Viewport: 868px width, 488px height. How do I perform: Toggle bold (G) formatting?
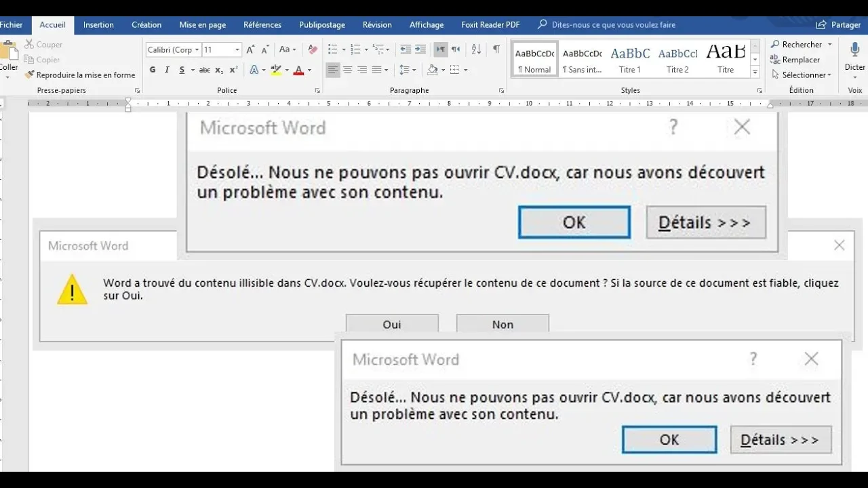tap(153, 70)
